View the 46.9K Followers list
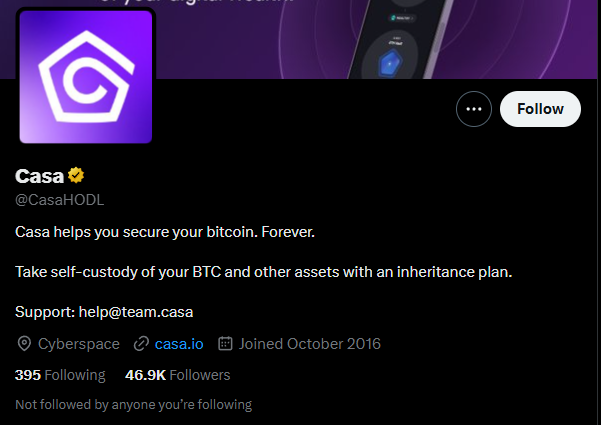The image size is (601, 425). click(177, 375)
